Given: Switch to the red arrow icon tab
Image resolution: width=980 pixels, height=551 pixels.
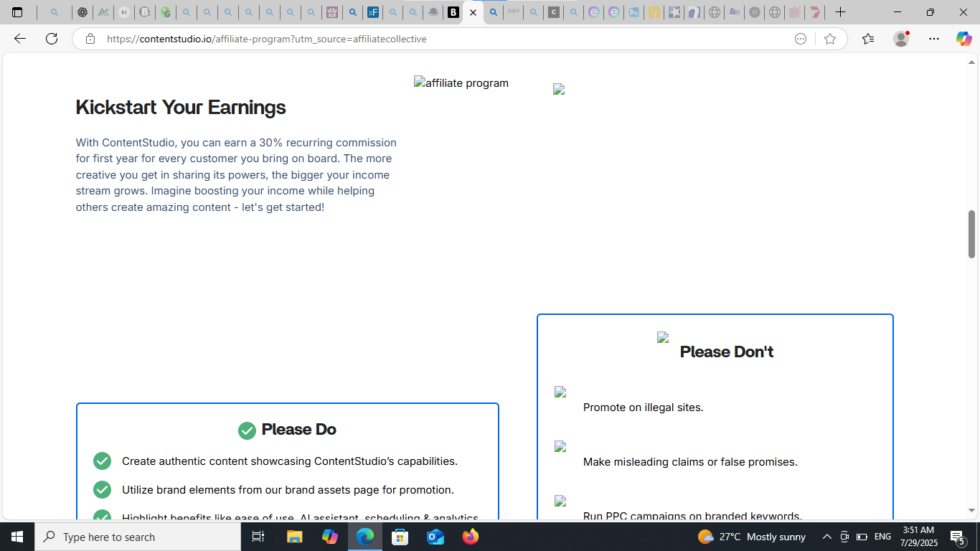Looking at the screenshot, I should click(814, 12).
